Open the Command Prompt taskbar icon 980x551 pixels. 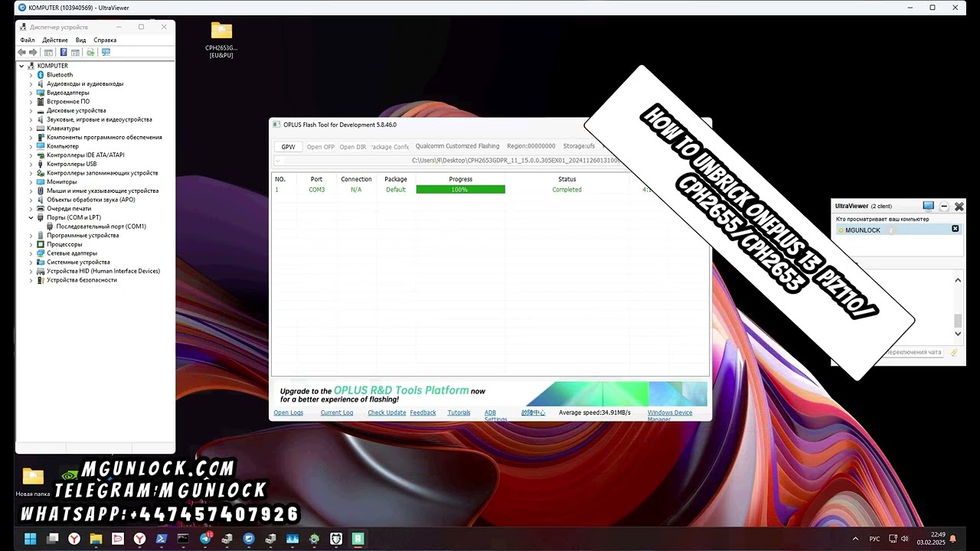pyautogui.click(x=183, y=539)
